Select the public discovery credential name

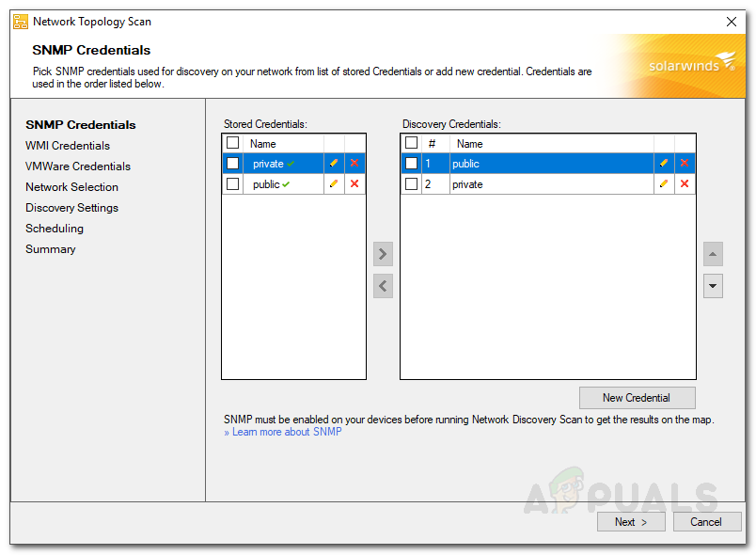[465, 164]
